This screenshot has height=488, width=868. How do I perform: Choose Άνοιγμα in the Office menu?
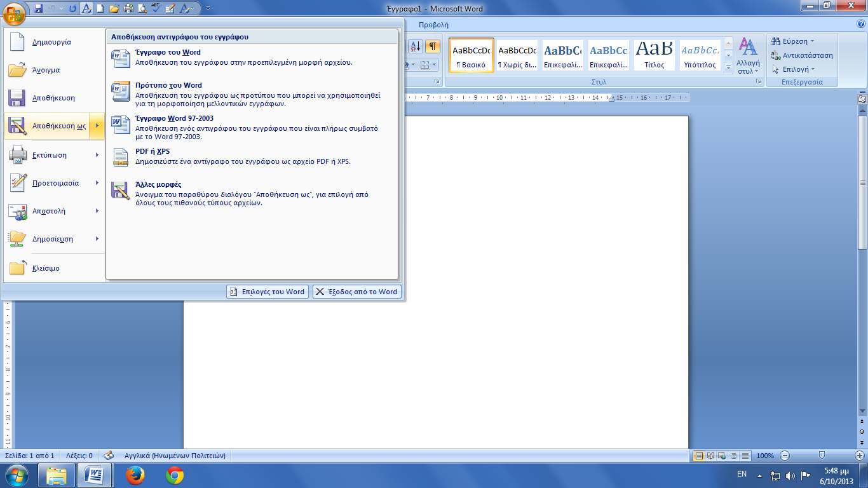[x=54, y=70]
